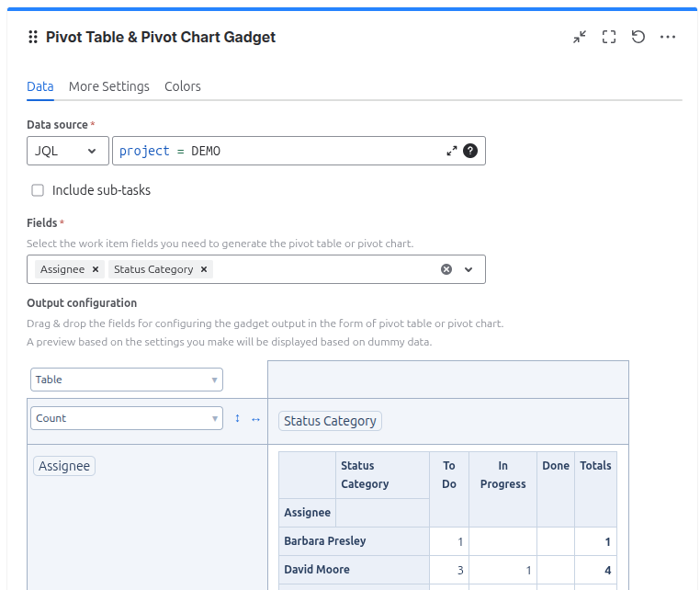
Task: Expand the JQL query editor
Action: pyautogui.click(x=452, y=151)
